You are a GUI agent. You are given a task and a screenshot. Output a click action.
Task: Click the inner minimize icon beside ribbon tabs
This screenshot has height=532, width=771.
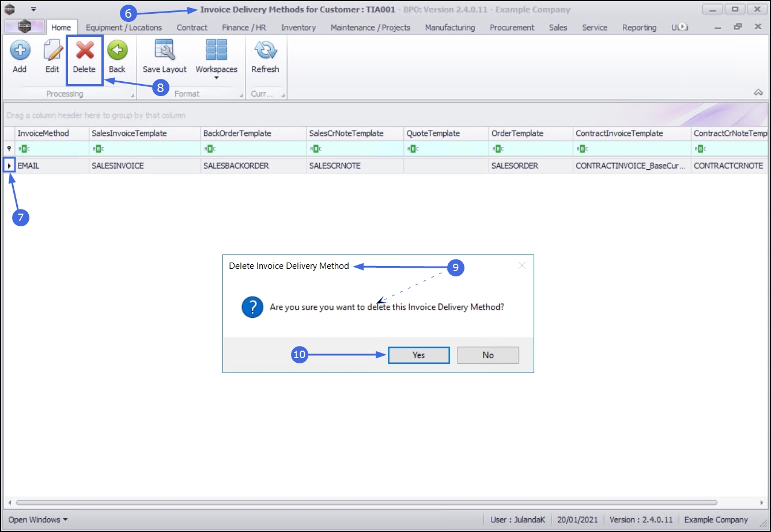click(719, 26)
